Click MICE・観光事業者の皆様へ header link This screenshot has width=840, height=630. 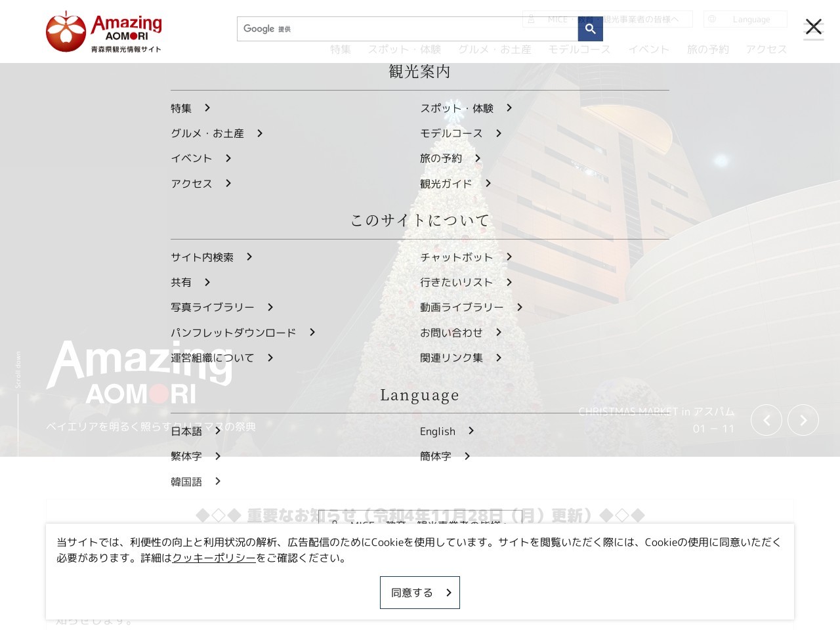[608, 19]
